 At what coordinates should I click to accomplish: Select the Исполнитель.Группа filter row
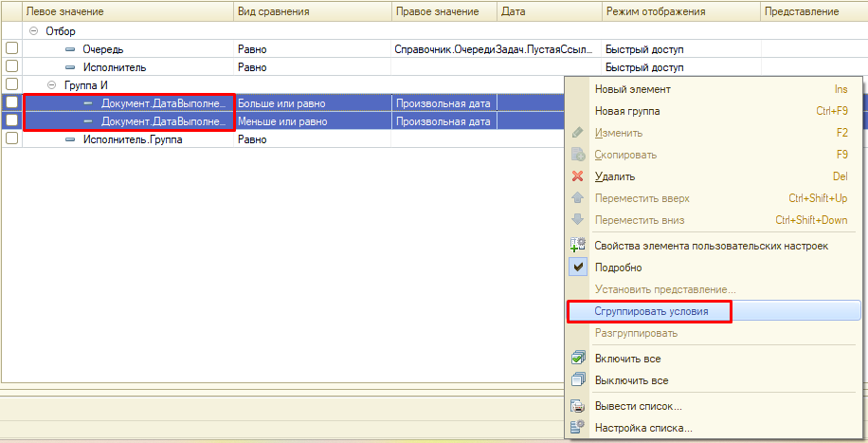(x=282, y=139)
